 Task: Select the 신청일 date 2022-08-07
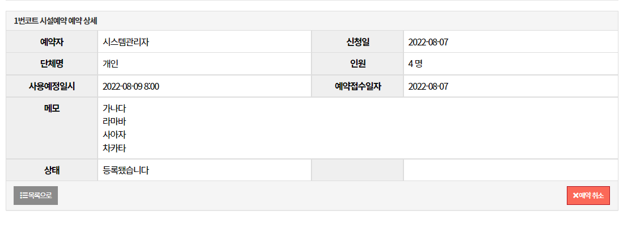(428, 42)
